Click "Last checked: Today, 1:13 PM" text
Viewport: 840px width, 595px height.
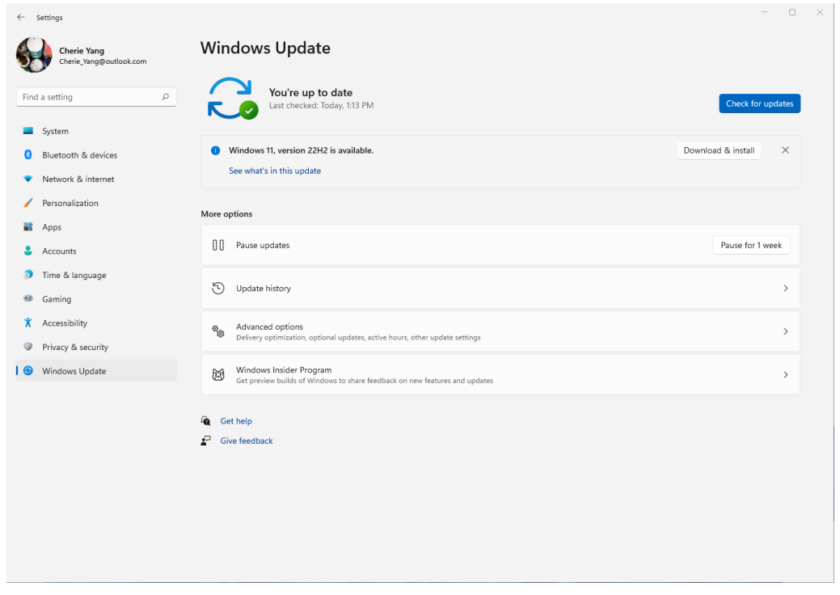click(321, 106)
